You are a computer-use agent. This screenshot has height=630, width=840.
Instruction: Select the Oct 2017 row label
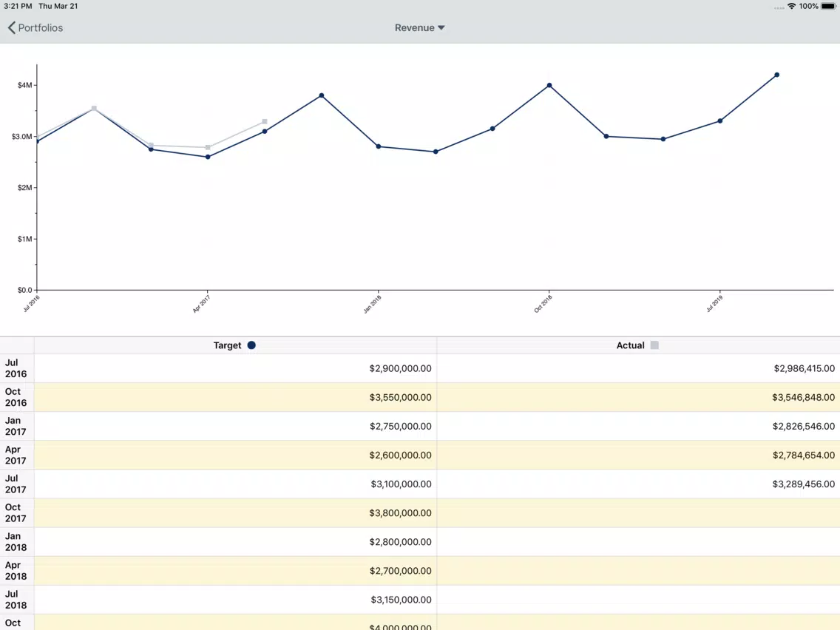pos(16,513)
